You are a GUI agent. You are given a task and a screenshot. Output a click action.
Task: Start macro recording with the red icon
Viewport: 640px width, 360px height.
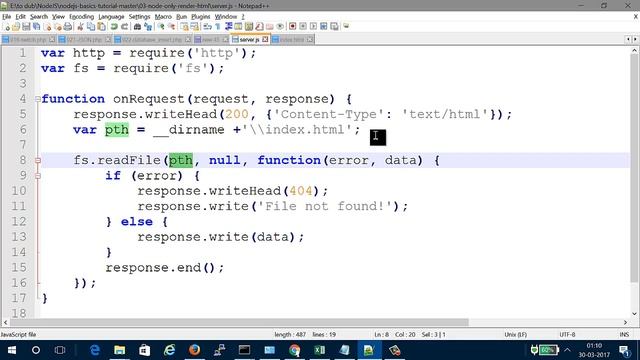[x=292, y=27]
